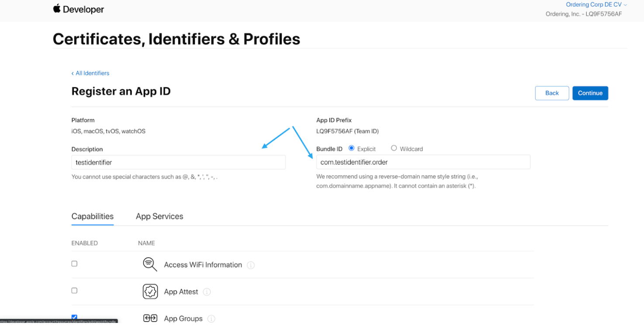Image resolution: width=644 pixels, height=326 pixels.
Task: Click the Continue button
Action: pos(590,93)
